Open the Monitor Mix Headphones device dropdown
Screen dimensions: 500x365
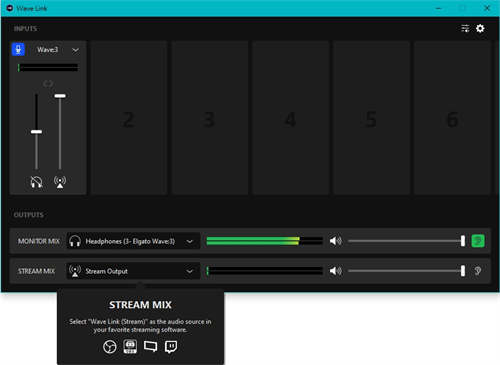(x=133, y=241)
